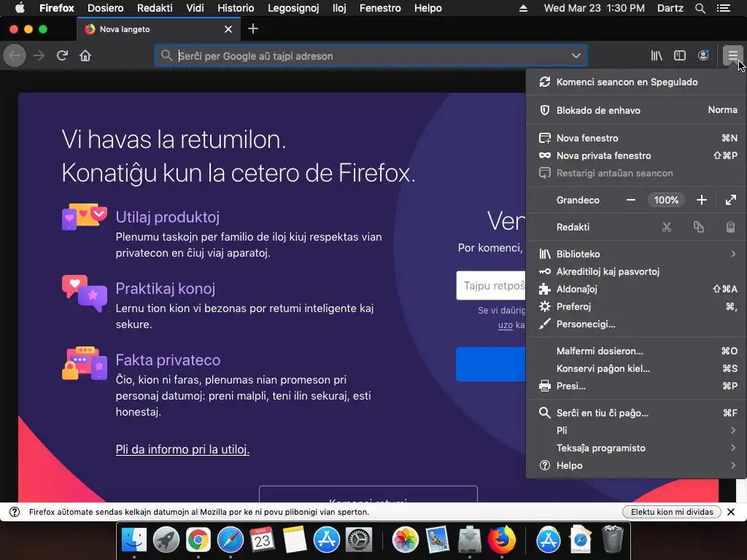Launch Finder from the Dock
747x560 pixels.
tap(134, 540)
